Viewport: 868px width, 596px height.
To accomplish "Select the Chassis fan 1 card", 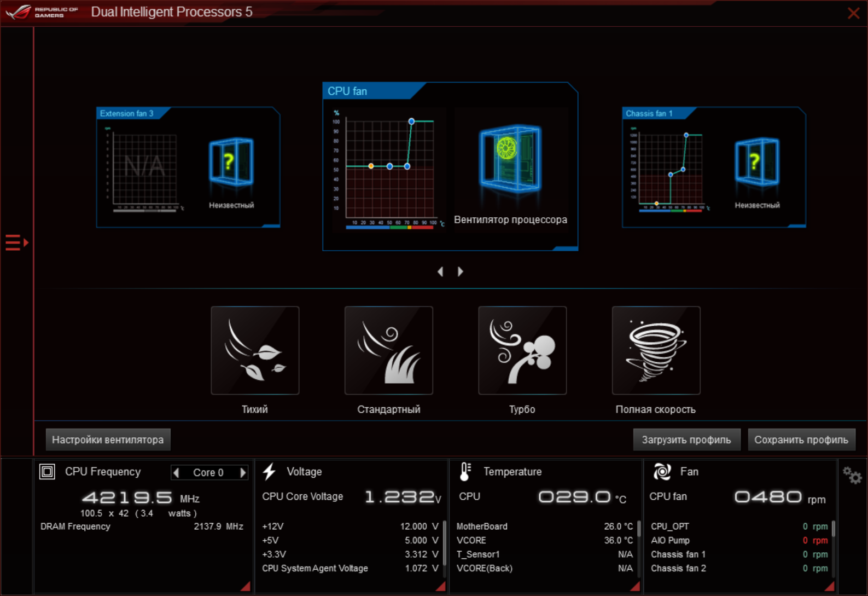I will (x=714, y=167).
